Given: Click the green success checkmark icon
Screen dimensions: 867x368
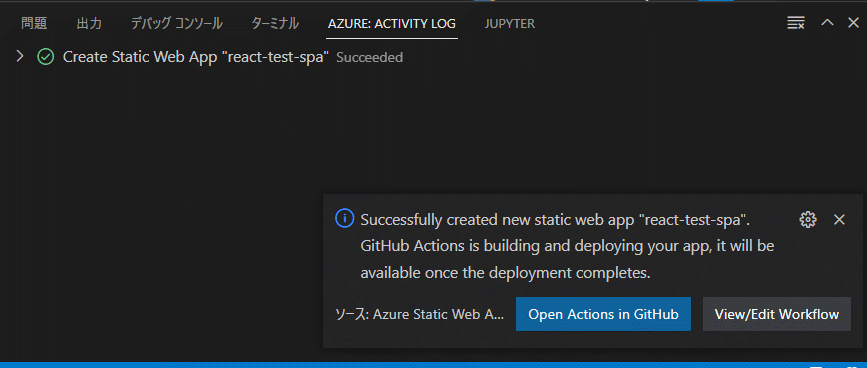Looking at the screenshot, I should tap(45, 57).
